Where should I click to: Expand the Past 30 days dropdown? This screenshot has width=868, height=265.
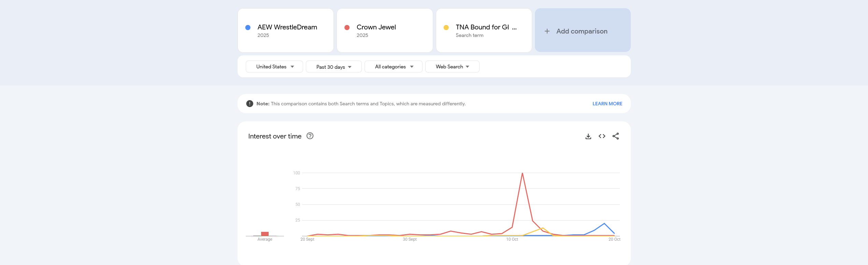(x=333, y=67)
